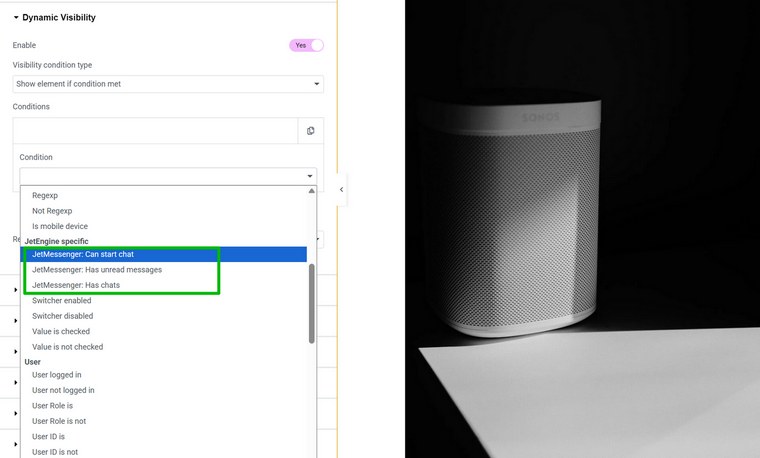Select JetMessenger: Can start chat
Image resolution: width=760 pixels, height=458 pixels.
pyautogui.click(x=164, y=254)
